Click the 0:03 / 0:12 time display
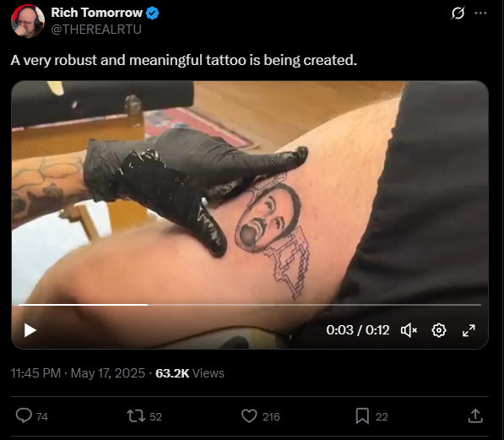504x440 pixels. pos(357,330)
